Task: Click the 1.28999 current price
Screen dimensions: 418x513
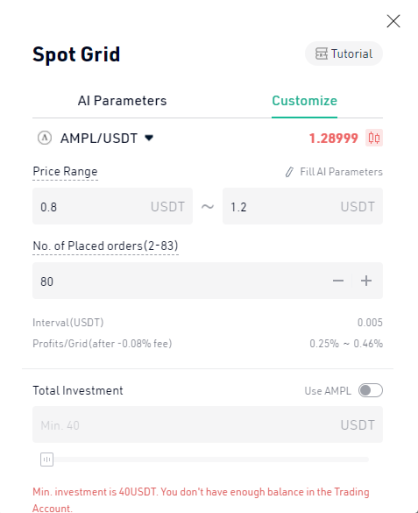Action: 333,138
